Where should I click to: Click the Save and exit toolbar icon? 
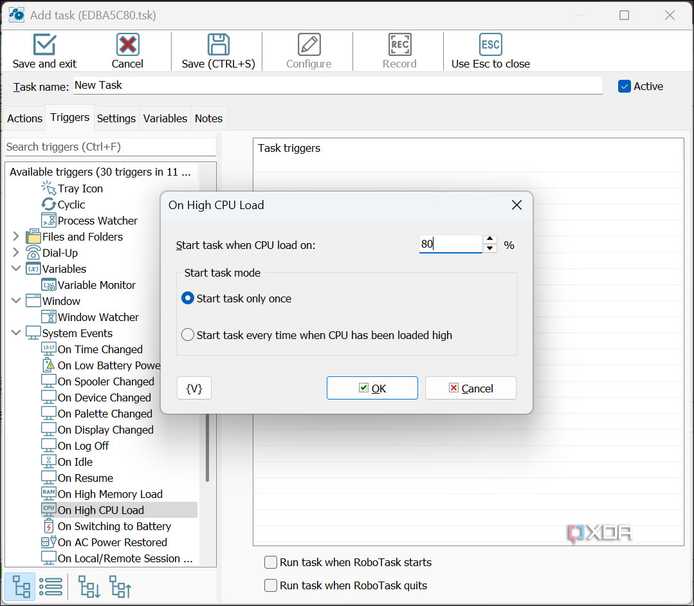44,44
